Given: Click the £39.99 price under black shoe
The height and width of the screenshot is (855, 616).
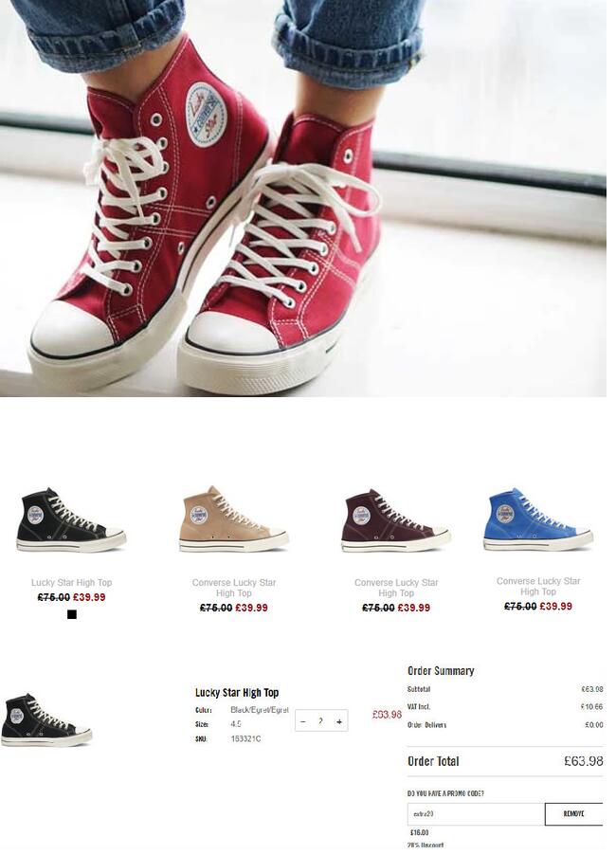Looking at the screenshot, I should coord(89,597).
